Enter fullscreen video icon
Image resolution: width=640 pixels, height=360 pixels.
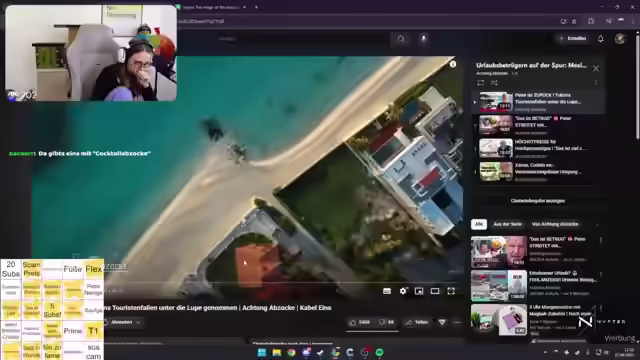pos(451,291)
